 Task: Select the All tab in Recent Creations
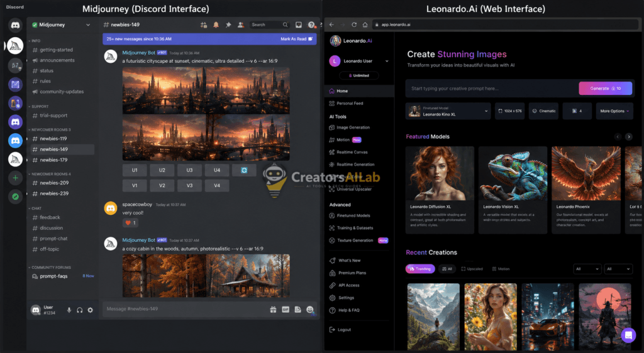pos(447,269)
